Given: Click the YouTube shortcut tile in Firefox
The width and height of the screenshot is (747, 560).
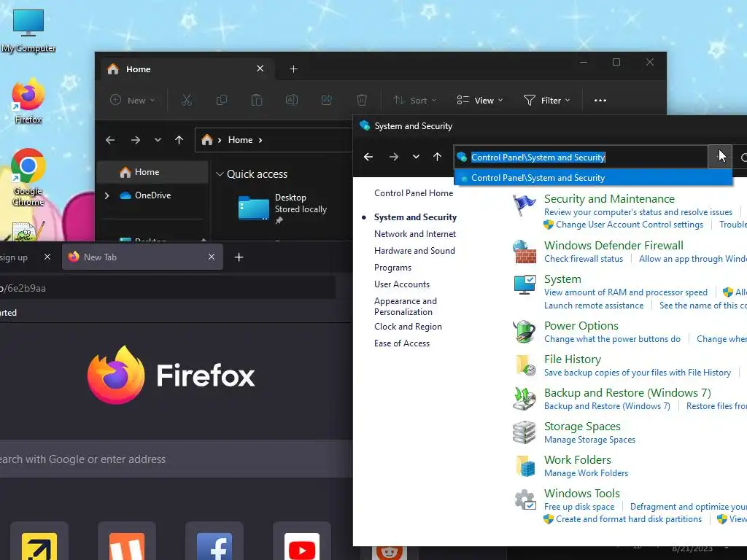Looking at the screenshot, I should tap(301, 542).
